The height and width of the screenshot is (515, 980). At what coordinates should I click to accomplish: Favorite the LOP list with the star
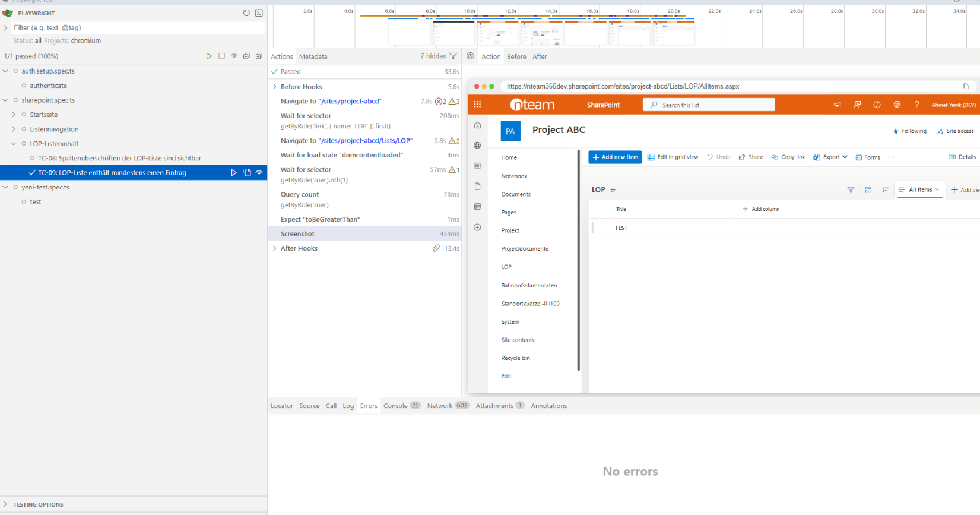(x=613, y=190)
